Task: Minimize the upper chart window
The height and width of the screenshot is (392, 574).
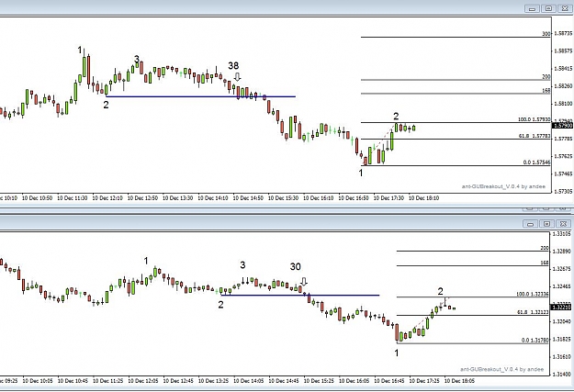Action: [532, 8]
